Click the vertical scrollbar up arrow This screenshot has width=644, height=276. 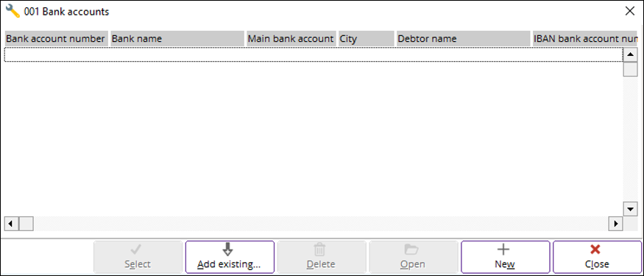pyautogui.click(x=630, y=54)
